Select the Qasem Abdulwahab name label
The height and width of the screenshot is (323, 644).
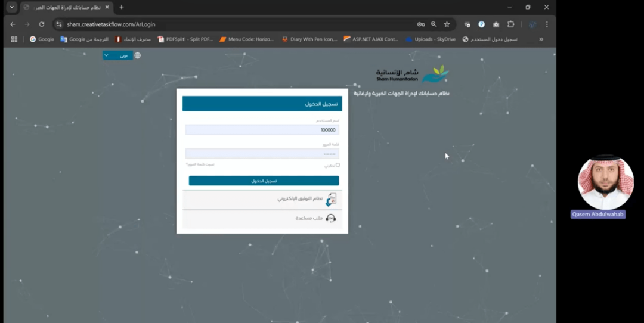(598, 214)
